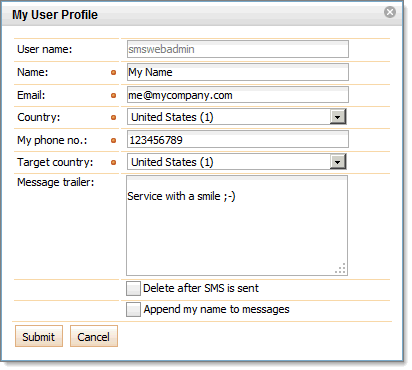412x370 pixels.
Task: Click the Email input field
Action: 238,95
